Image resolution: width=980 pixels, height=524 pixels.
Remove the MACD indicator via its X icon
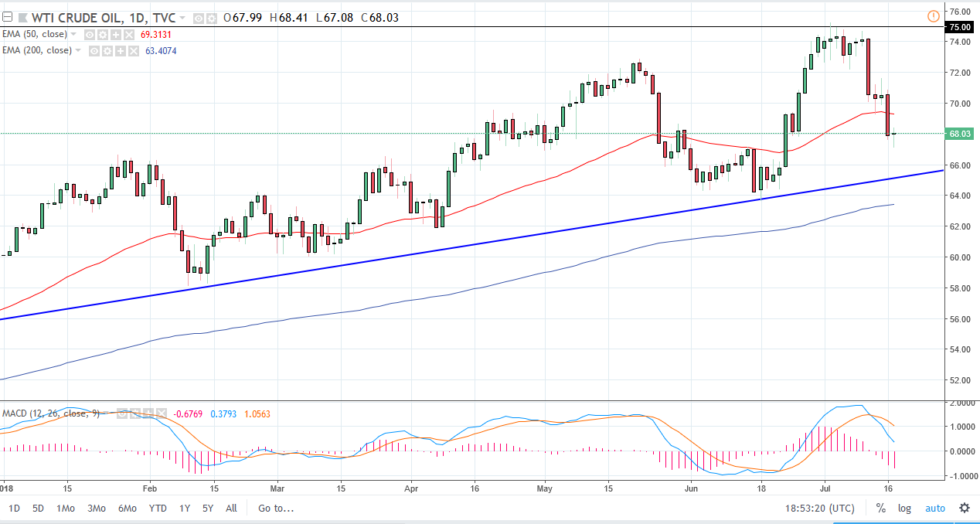[162, 413]
